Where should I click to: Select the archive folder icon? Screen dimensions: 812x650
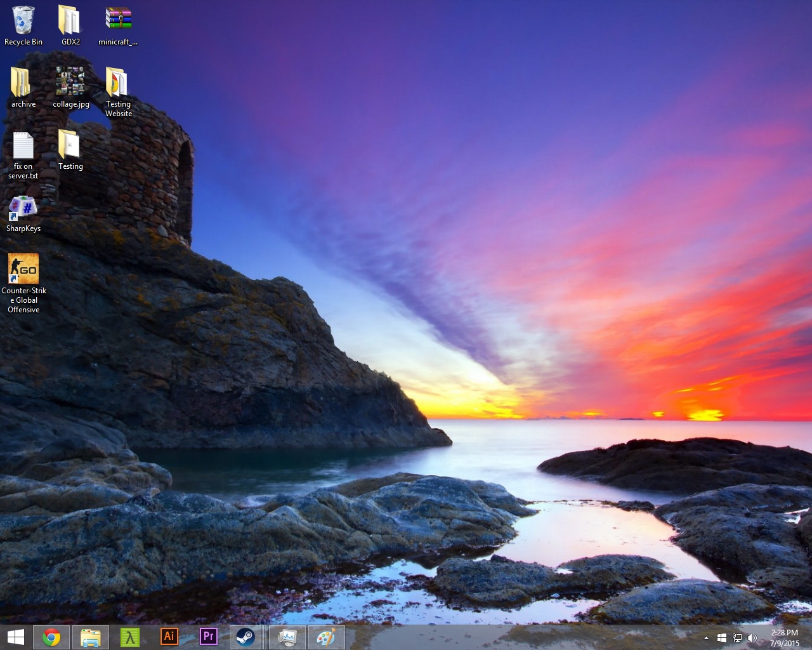click(23, 88)
